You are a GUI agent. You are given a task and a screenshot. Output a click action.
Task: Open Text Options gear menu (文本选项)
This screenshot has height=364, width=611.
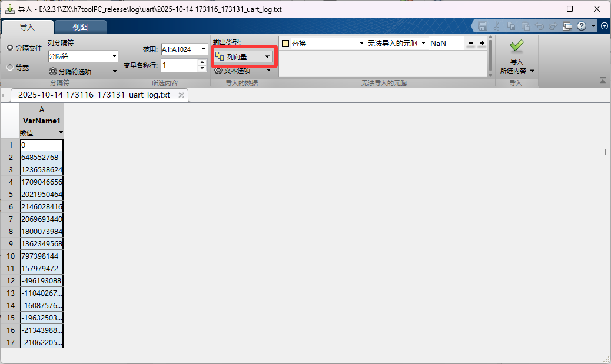click(x=243, y=71)
